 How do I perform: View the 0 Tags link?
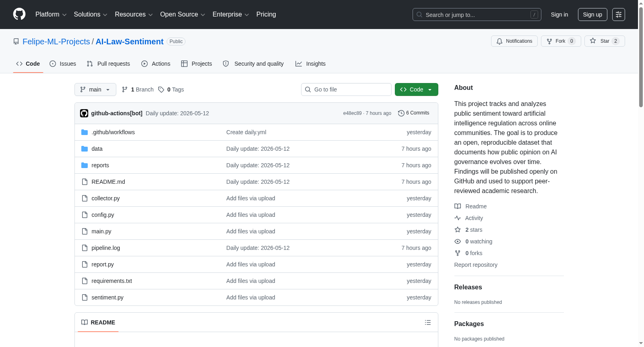point(171,89)
